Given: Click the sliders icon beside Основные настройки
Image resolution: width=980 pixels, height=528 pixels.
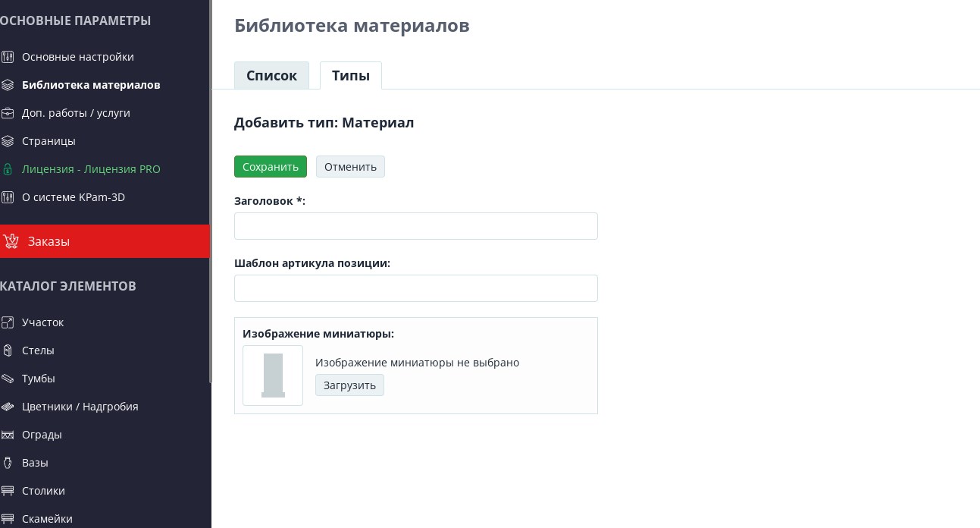Looking at the screenshot, I should [8, 57].
